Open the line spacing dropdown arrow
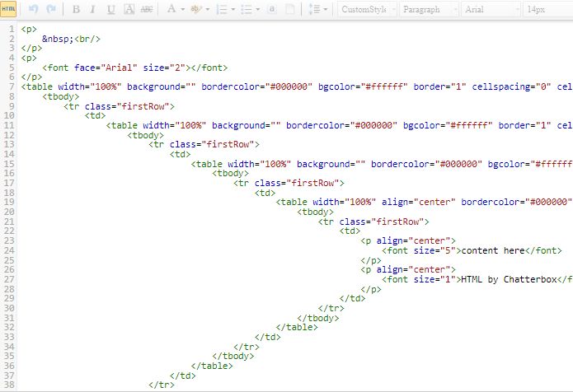Viewport: 573px width, 392px height. (326, 10)
